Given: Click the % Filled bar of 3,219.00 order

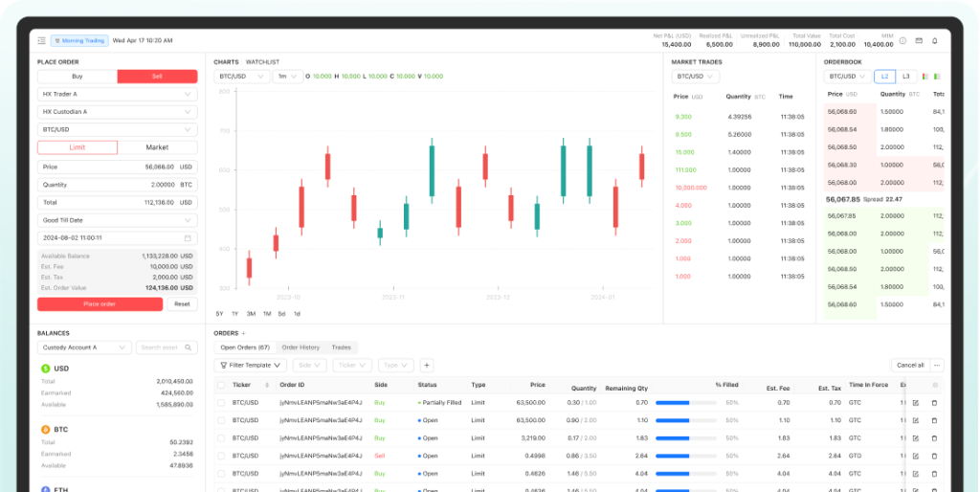Looking at the screenshot, I should pyautogui.click(x=685, y=438).
